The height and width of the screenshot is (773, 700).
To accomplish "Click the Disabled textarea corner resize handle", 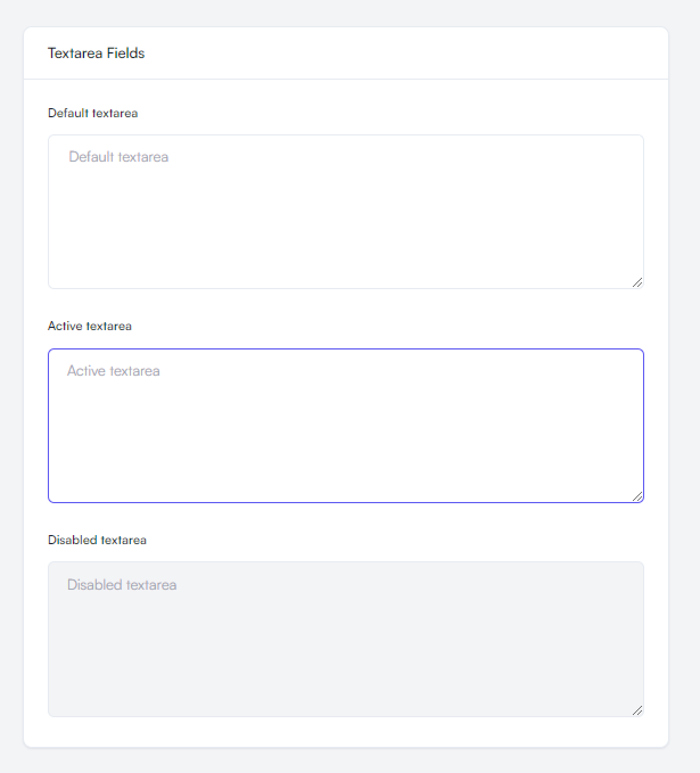I will [x=637, y=710].
